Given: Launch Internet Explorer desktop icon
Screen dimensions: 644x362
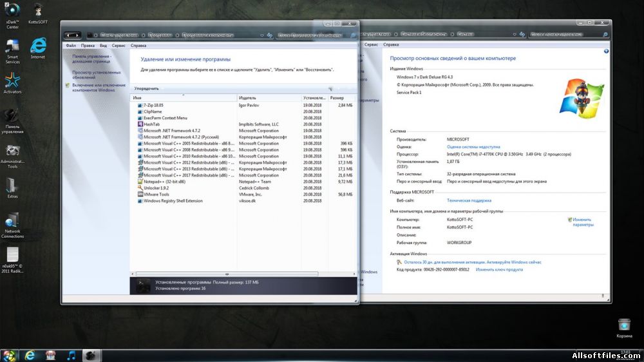Looking at the screenshot, I should coord(38,48).
